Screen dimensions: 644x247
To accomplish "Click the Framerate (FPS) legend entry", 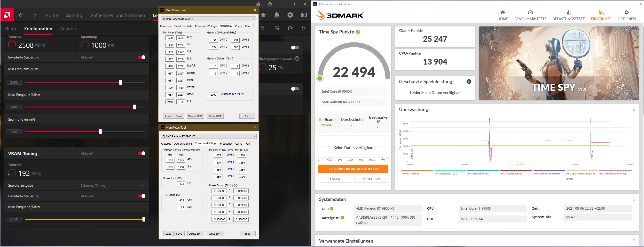I will pos(417,173).
